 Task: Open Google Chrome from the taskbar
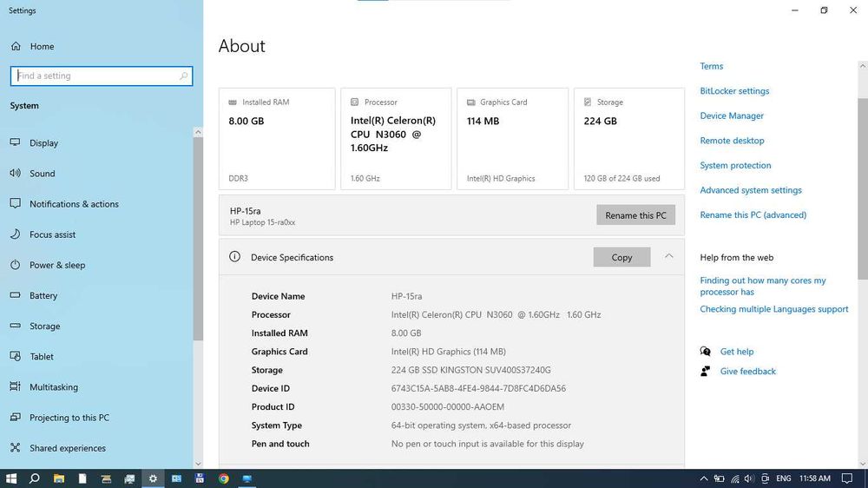(x=224, y=478)
